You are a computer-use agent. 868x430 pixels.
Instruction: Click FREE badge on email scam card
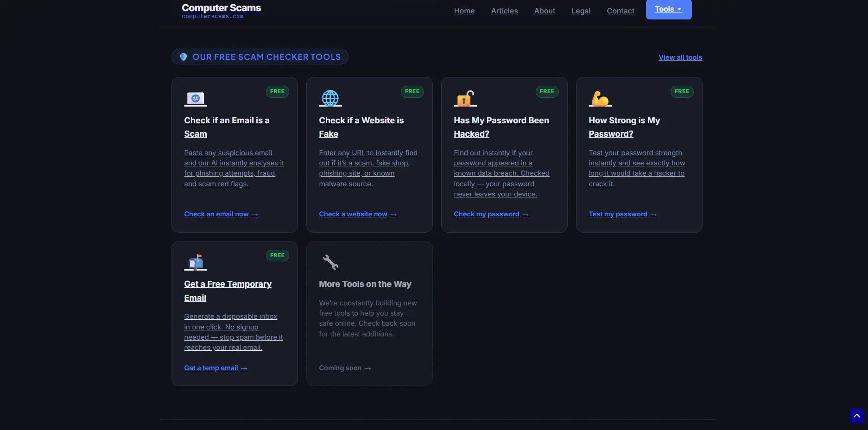point(277,91)
